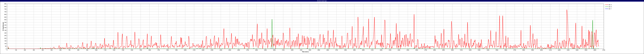
Task: Click the 5000 tick on the x-axis
Action: (452, 50)
